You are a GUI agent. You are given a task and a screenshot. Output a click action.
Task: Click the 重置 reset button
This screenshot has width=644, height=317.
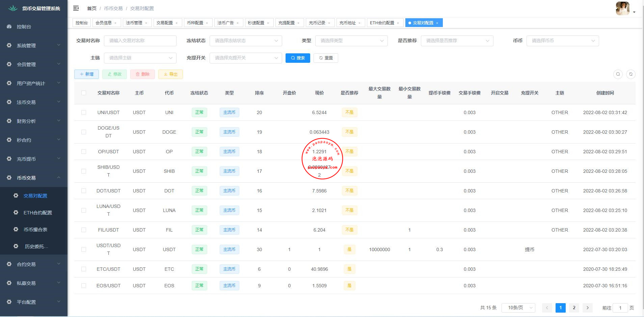tap(326, 58)
